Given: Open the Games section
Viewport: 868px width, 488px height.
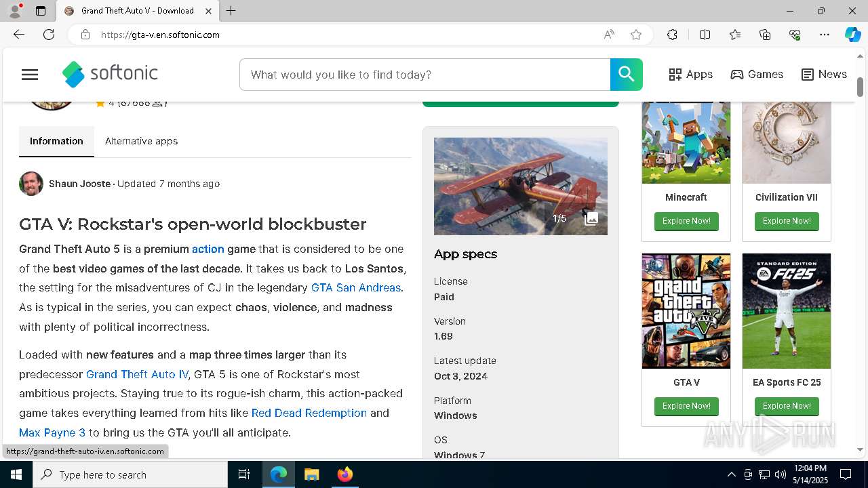Looking at the screenshot, I should (757, 75).
